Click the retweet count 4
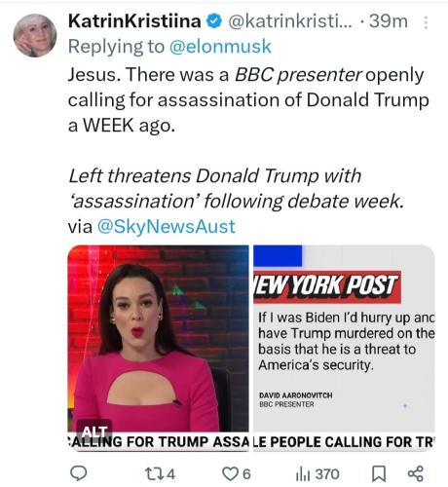Image resolution: width=448 pixels, height=487 pixels. pyautogui.click(x=171, y=474)
